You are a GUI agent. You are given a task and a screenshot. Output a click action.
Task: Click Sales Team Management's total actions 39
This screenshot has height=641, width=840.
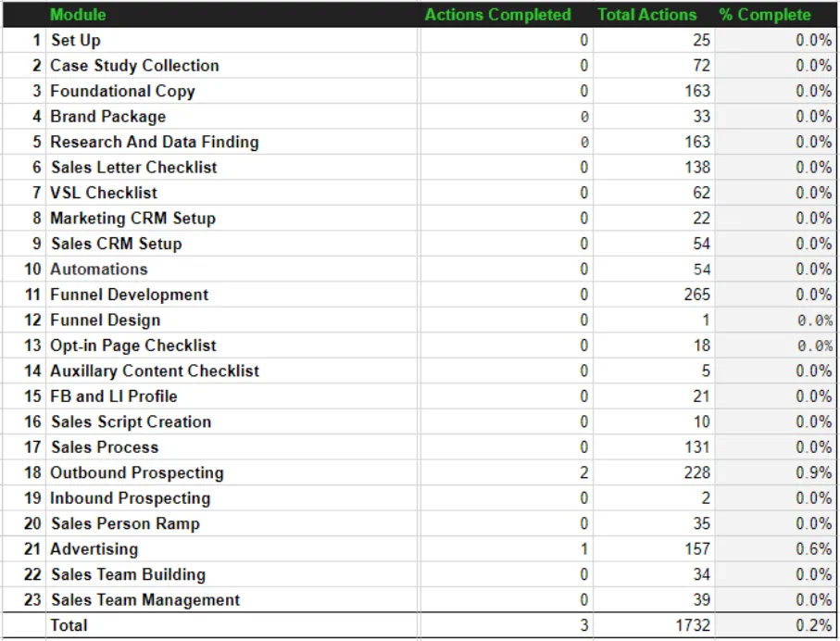[x=702, y=599]
